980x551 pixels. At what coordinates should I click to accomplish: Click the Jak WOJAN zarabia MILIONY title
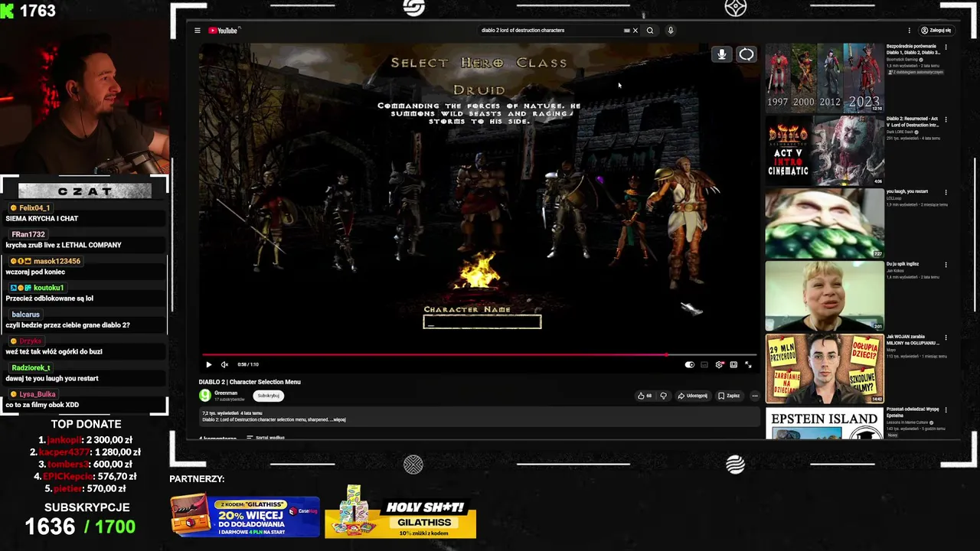click(x=913, y=340)
